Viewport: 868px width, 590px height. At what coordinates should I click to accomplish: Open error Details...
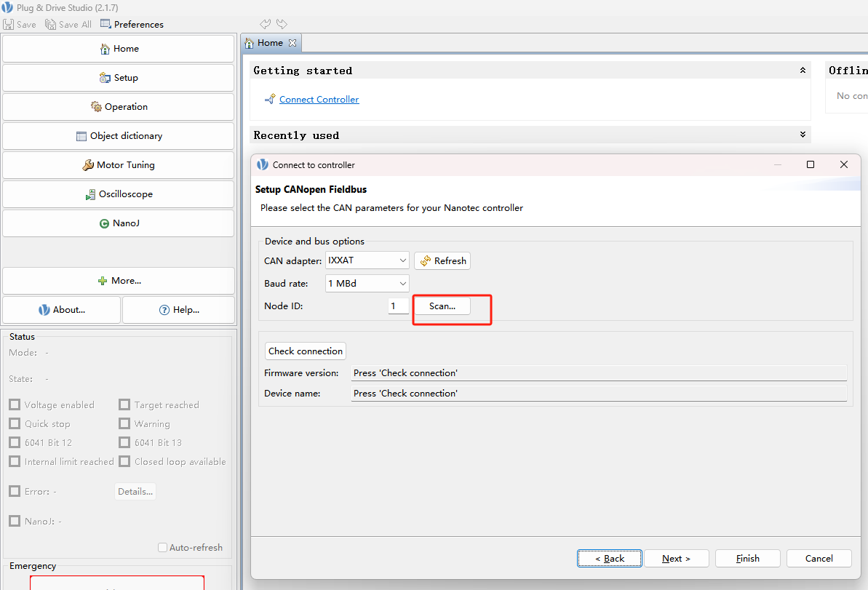pos(135,492)
